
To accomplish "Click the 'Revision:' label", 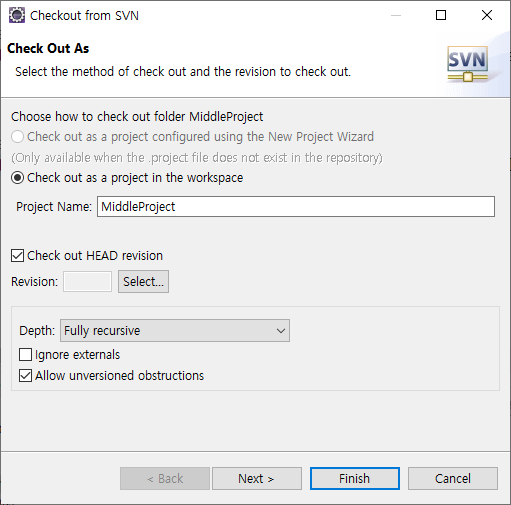I will 34,282.
